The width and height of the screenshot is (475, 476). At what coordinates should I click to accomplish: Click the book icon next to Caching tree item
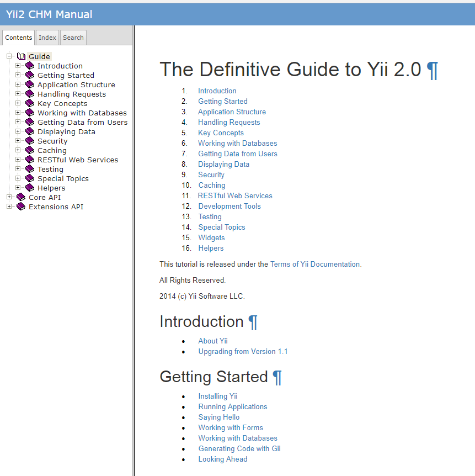click(x=30, y=150)
